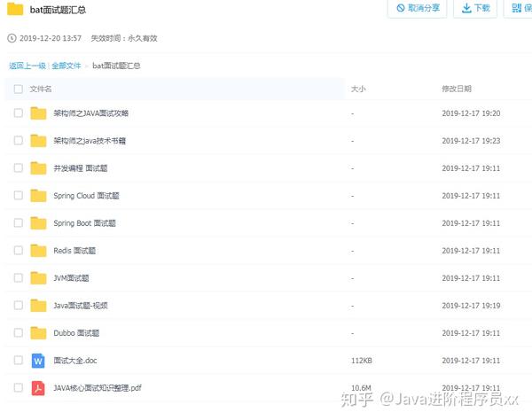Open the Java面试题-视频 folder name
This screenshot has height=420, width=532.
pyautogui.click(x=81, y=306)
